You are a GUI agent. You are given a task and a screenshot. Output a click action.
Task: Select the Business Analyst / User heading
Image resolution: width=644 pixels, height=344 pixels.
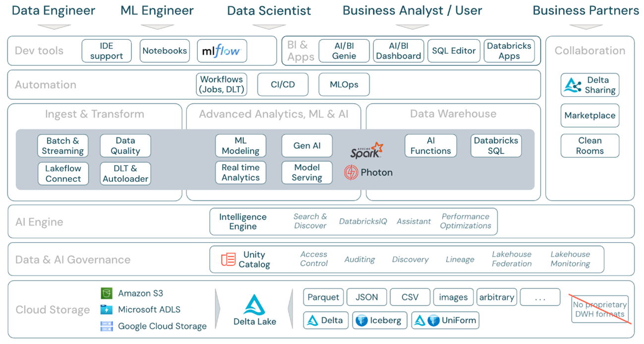pyautogui.click(x=412, y=10)
